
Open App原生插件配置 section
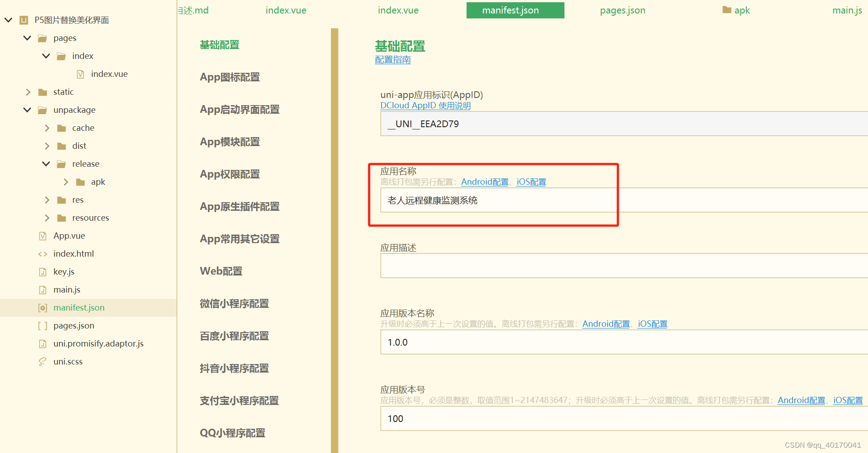click(x=240, y=207)
